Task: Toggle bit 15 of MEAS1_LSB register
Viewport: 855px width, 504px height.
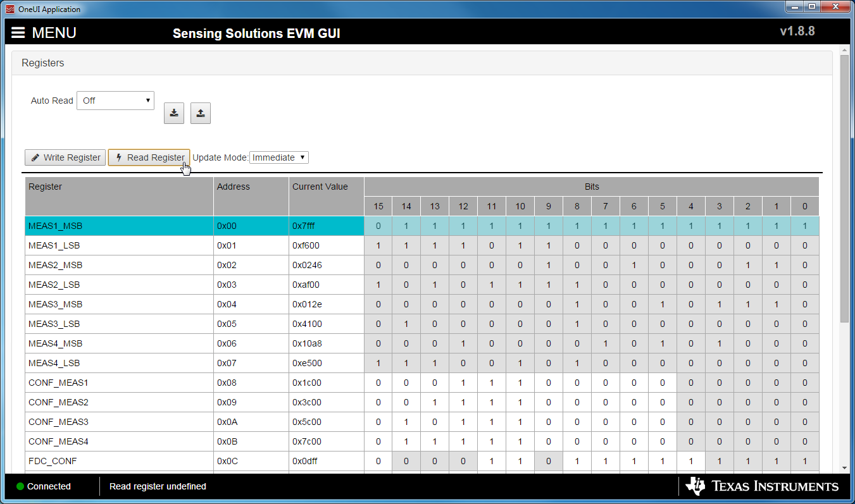Action: point(378,245)
